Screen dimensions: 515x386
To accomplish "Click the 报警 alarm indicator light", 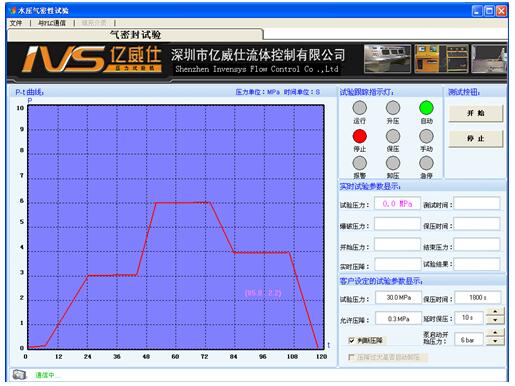I will point(360,163).
